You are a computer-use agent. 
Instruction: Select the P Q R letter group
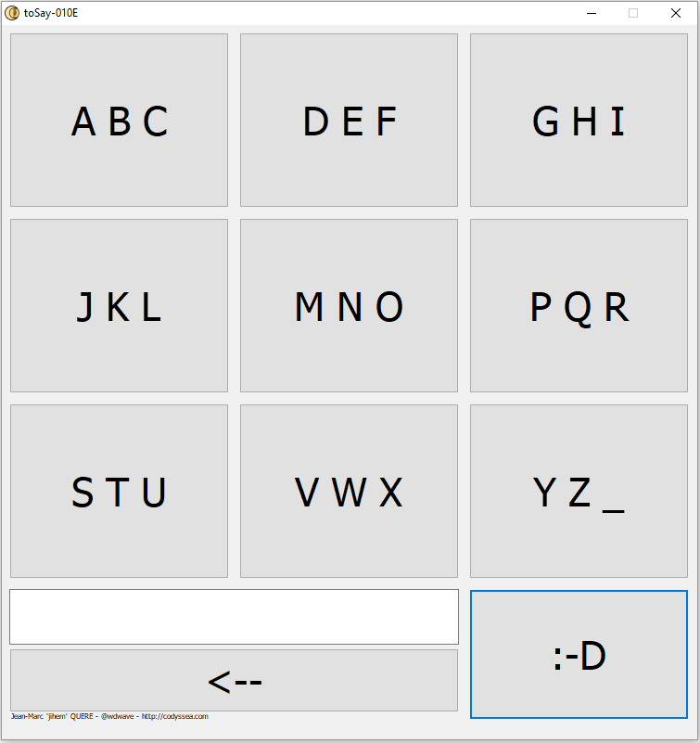pyautogui.click(x=579, y=305)
